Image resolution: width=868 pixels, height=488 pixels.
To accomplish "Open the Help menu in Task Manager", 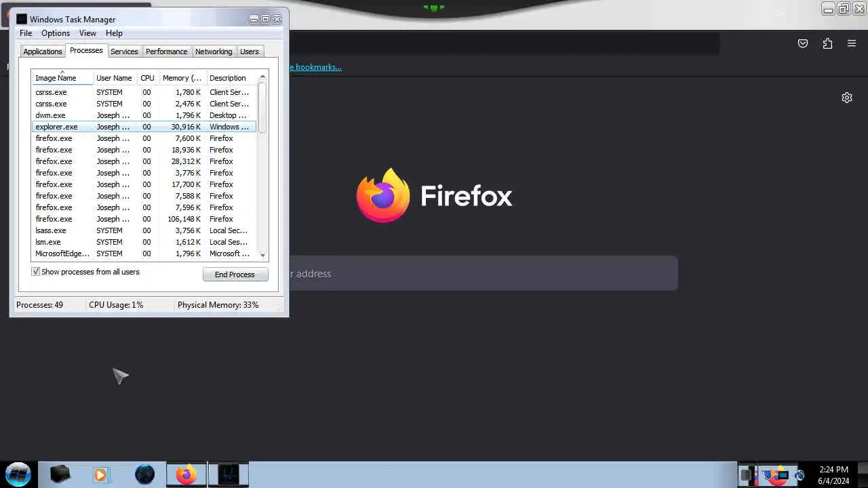I will pos(114,33).
